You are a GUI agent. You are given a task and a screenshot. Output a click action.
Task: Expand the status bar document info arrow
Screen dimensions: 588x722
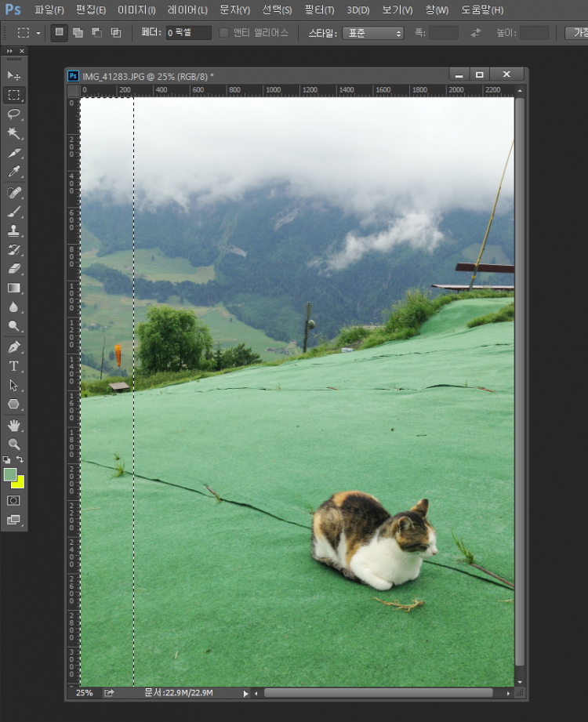click(245, 694)
